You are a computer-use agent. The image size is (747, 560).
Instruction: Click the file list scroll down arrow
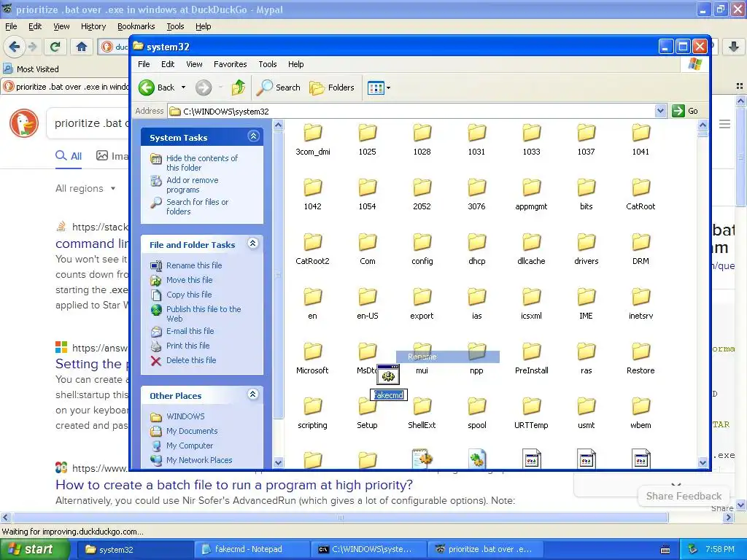tap(703, 462)
